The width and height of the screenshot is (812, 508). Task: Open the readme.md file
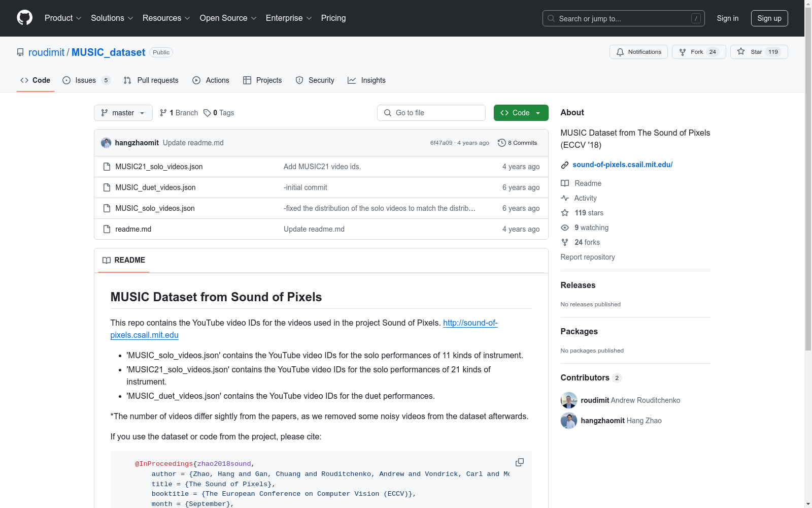pos(133,229)
